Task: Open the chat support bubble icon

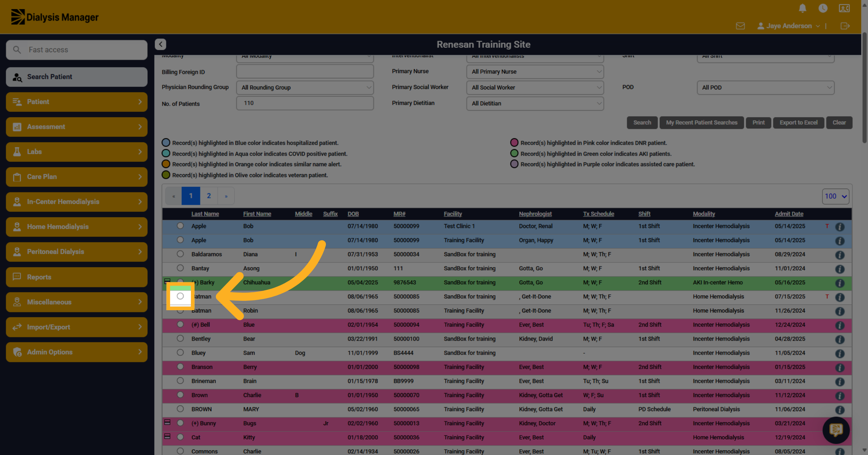Action: coord(836,430)
